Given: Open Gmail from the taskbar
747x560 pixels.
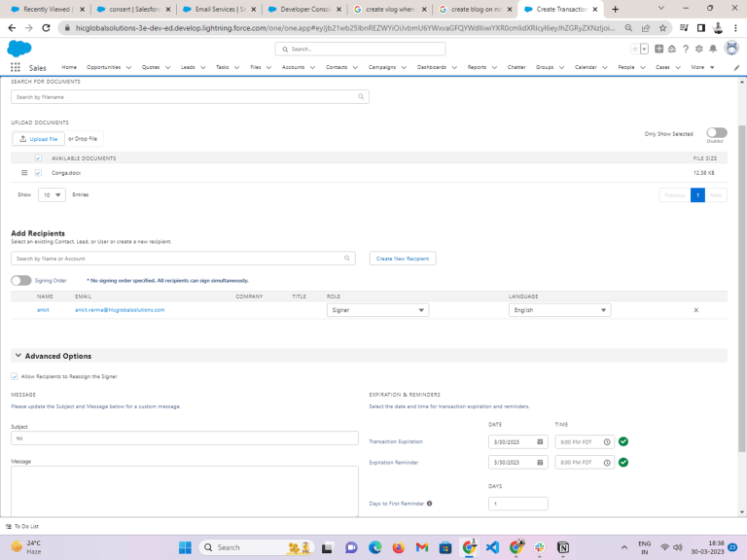Looking at the screenshot, I should pos(422,547).
